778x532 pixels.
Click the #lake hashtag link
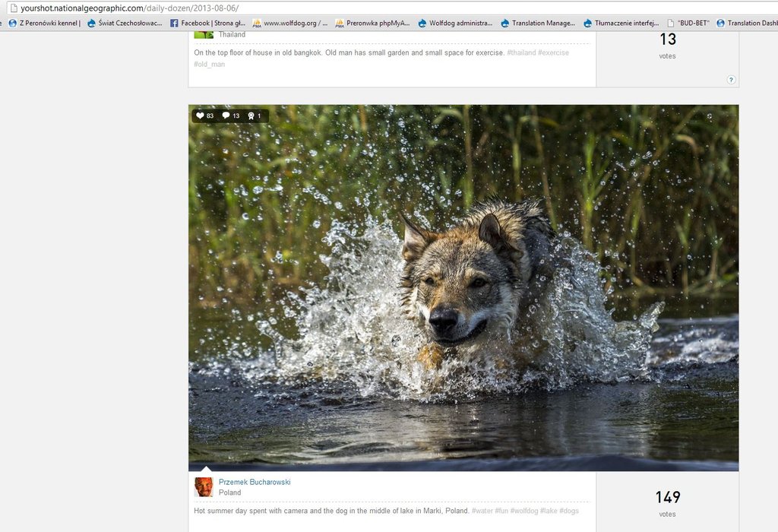pos(549,511)
